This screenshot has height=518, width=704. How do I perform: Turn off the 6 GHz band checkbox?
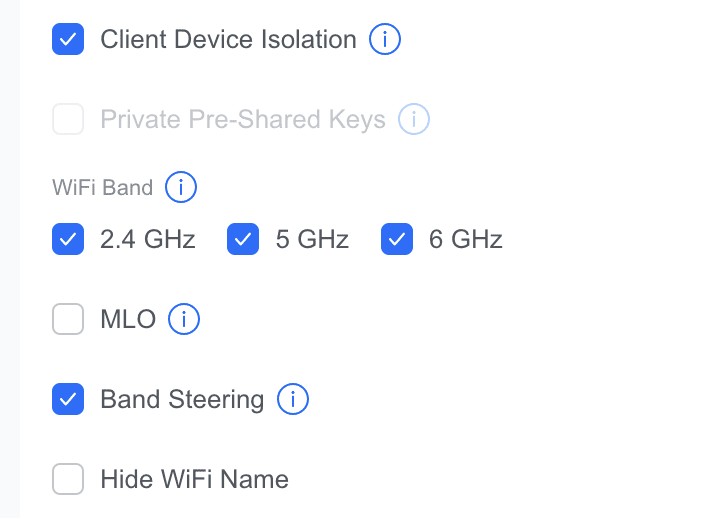[397, 240]
